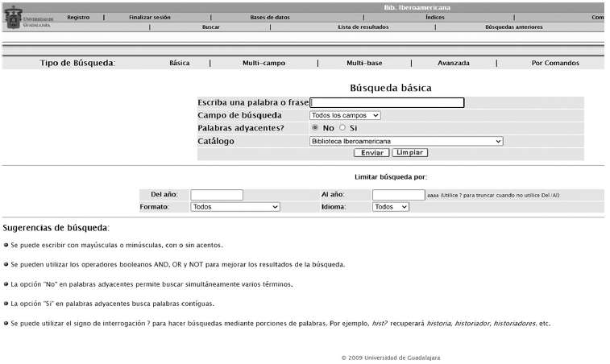
Task: Choose Por Comandos search type
Action: pyautogui.click(x=555, y=63)
